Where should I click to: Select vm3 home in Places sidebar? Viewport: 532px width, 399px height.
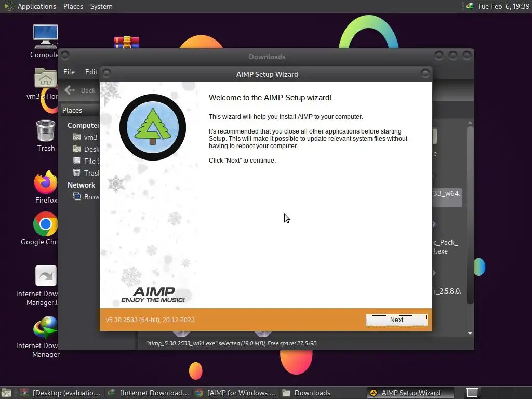point(86,137)
